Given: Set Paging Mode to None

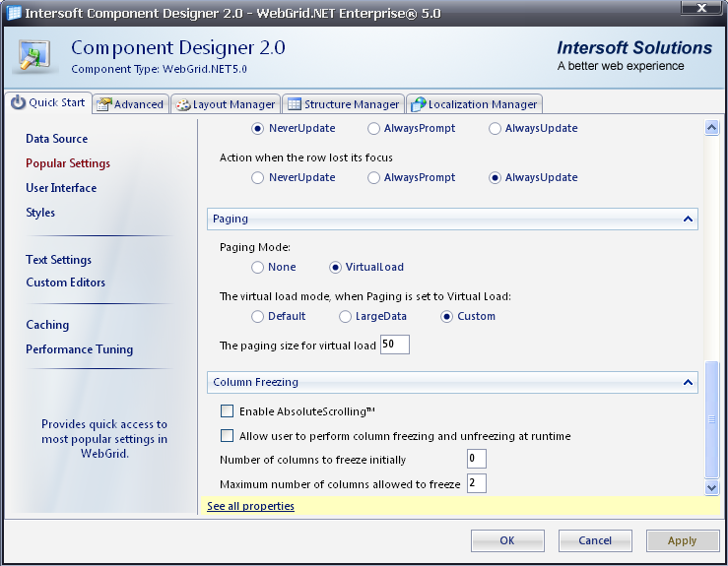Looking at the screenshot, I should point(257,267).
